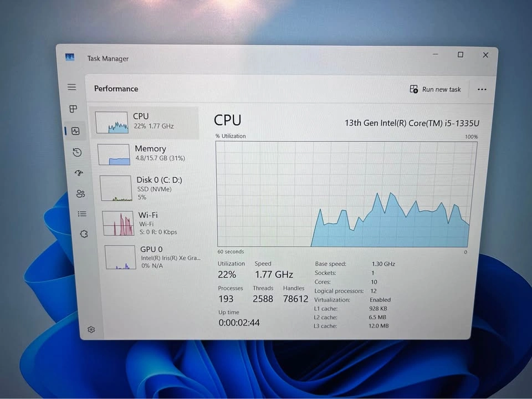Click the 22% utilization value
The height and width of the screenshot is (399, 532).
tap(227, 274)
